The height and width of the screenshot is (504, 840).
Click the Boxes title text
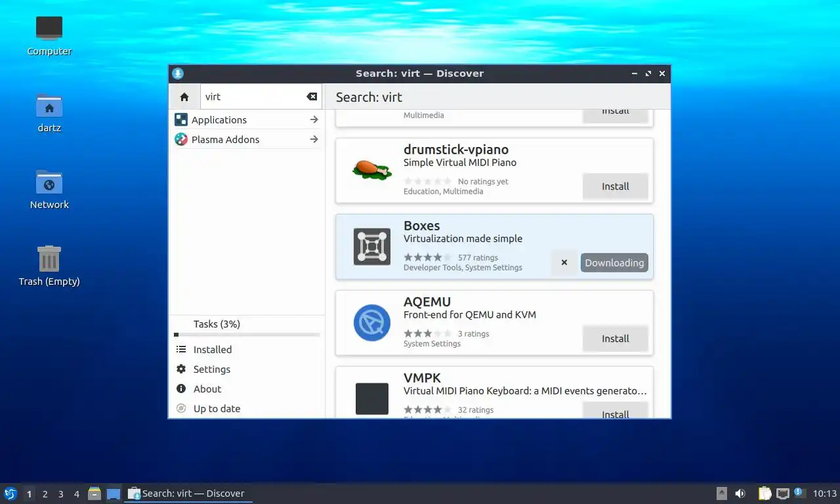(x=422, y=226)
